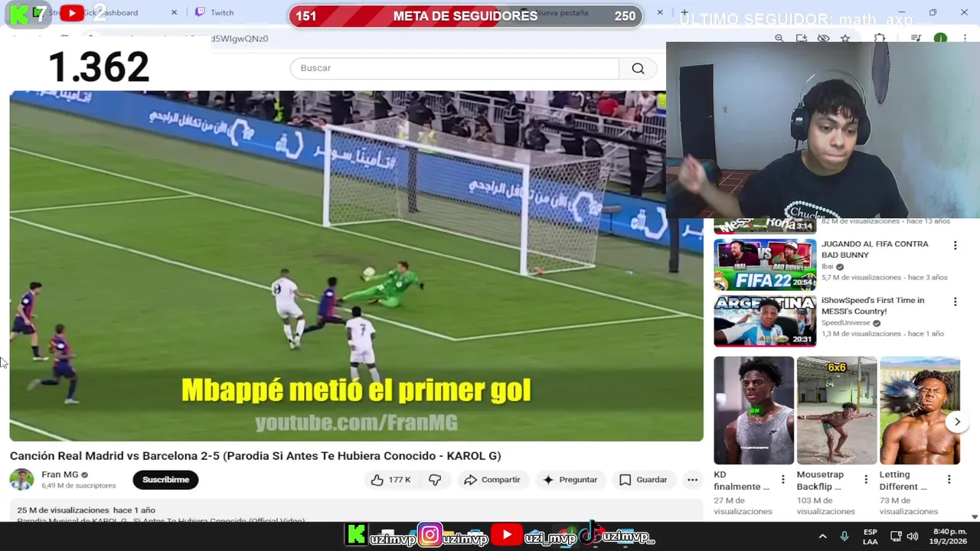
Task: Open options for the KD finalmente short
Action: click(x=782, y=480)
